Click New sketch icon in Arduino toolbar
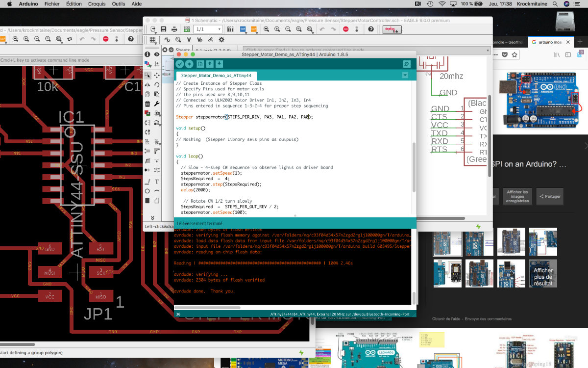This screenshot has width=588, height=368. (200, 64)
